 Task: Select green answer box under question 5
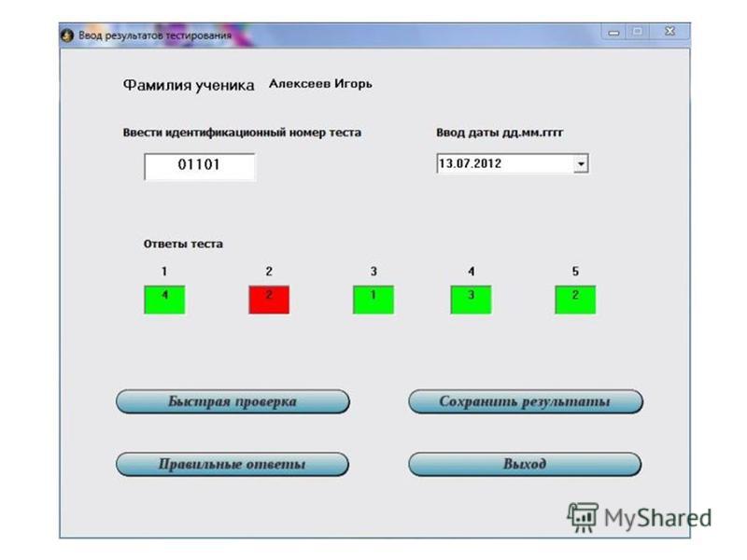pos(575,300)
